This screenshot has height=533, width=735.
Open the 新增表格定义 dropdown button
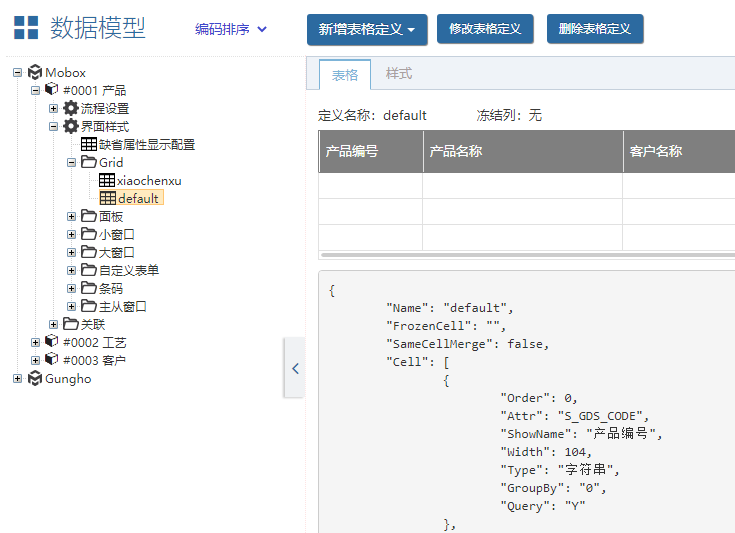coord(367,30)
